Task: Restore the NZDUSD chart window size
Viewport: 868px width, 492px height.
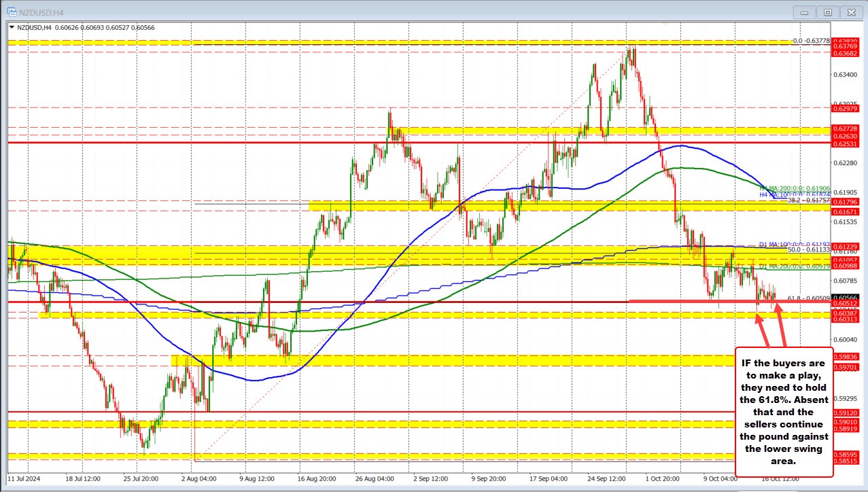Action: pyautogui.click(x=827, y=12)
